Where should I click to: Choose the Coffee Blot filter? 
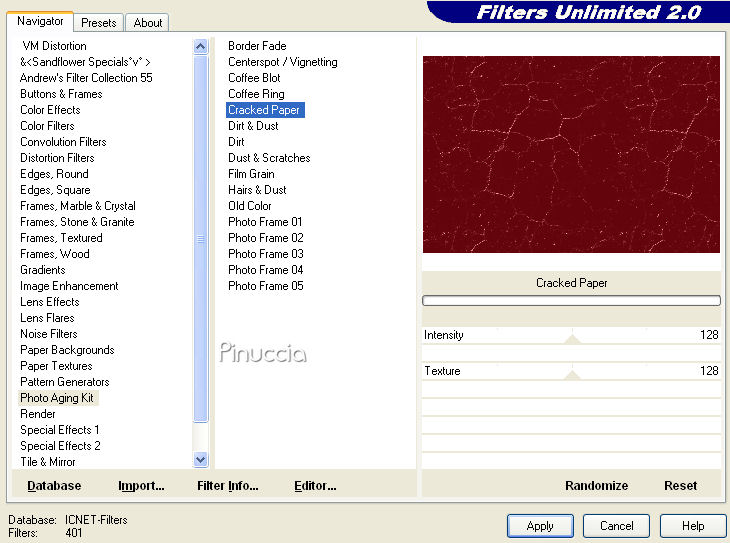[254, 78]
